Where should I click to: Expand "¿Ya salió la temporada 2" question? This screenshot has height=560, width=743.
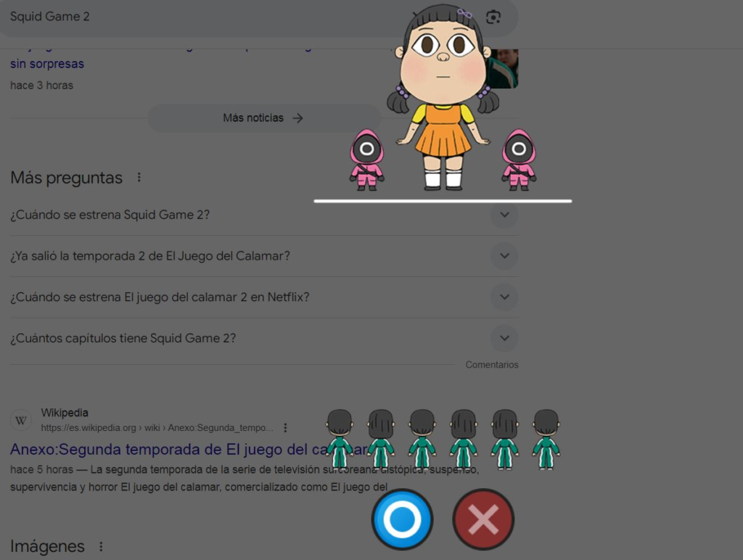tap(264, 256)
